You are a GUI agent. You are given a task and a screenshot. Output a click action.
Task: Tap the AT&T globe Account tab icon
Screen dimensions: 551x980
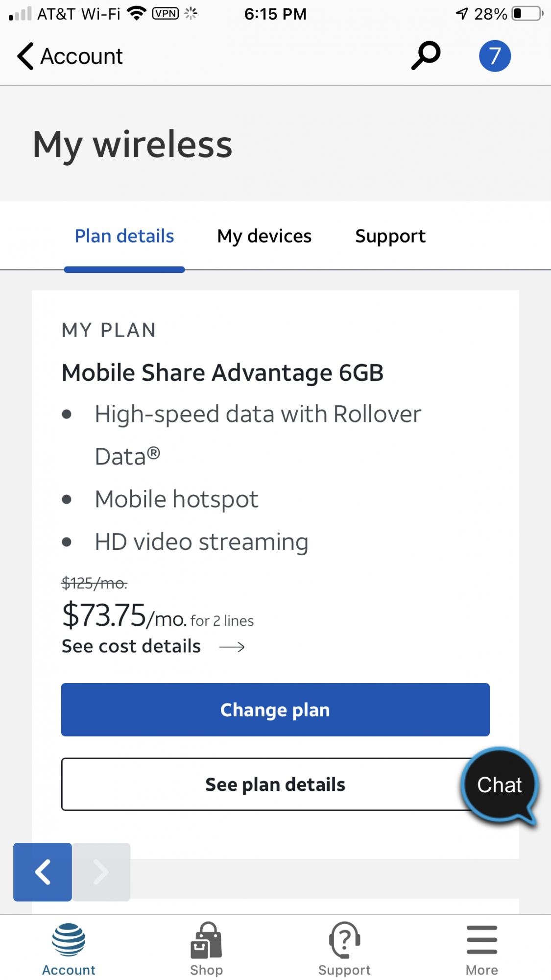(69, 940)
